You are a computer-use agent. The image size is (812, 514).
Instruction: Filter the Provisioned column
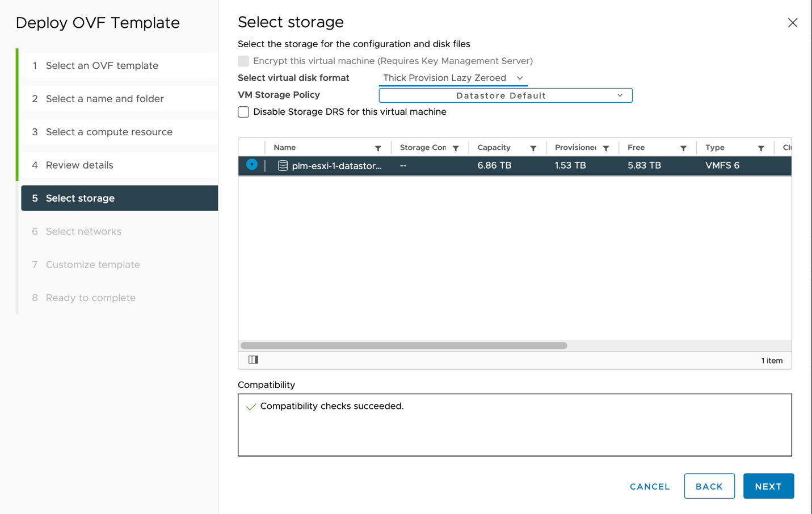click(x=605, y=147)
